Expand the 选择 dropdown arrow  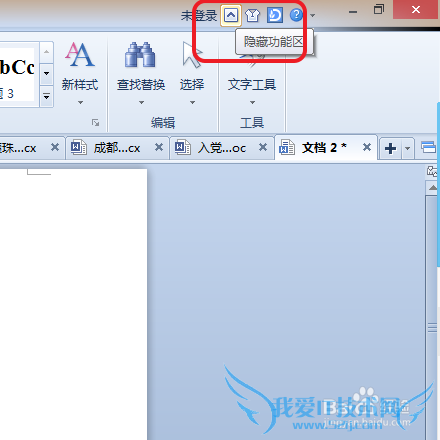[192, 103]
